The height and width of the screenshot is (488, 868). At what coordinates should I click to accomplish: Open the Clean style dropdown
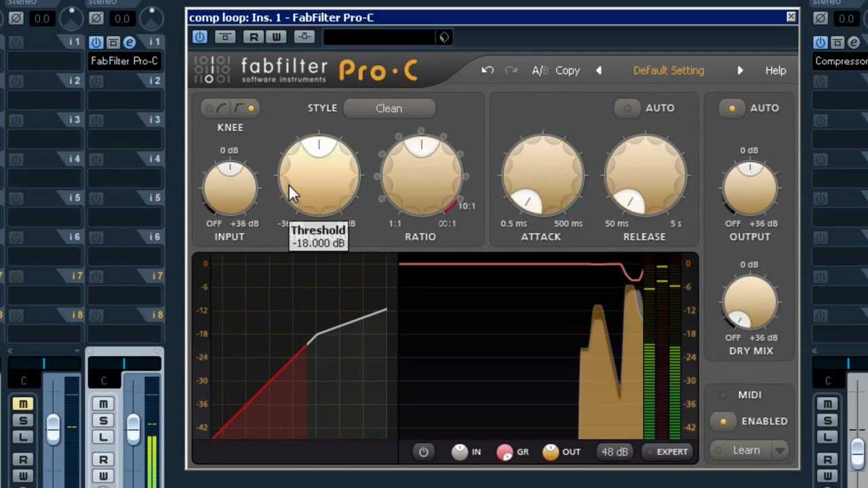click(389, 108)
